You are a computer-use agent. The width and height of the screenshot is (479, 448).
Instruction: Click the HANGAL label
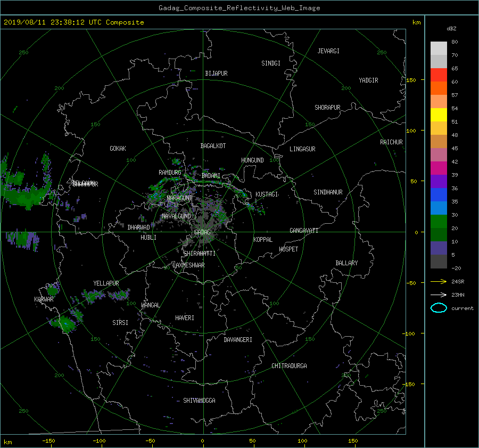click(151, 305)
